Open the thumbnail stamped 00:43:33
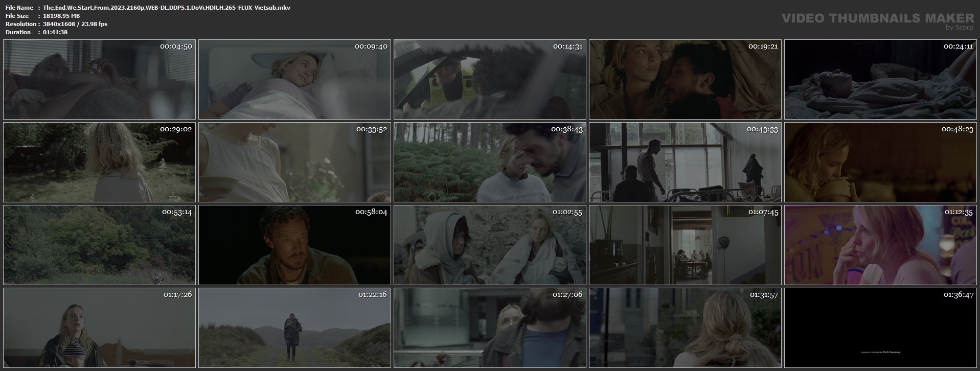This screenshot has width=980, height=371. point(685,162)
